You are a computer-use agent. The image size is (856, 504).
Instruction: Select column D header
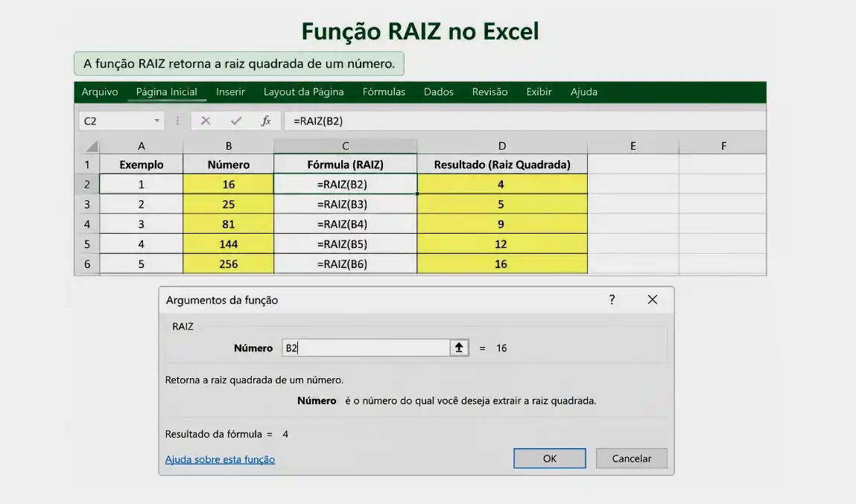point(502,146)
